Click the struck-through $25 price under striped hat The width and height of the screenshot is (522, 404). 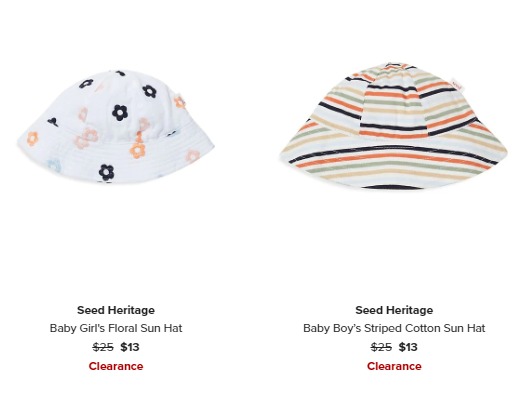tap(381, 347)
